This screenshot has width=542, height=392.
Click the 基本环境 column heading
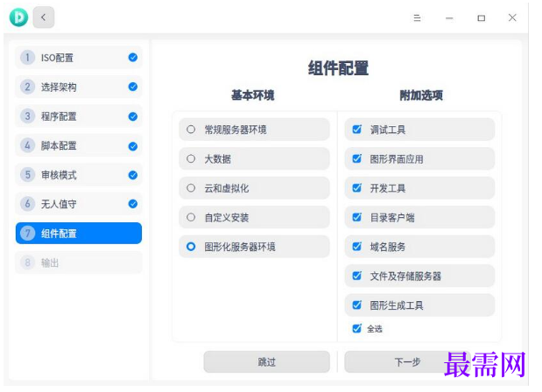pos(253,95)
